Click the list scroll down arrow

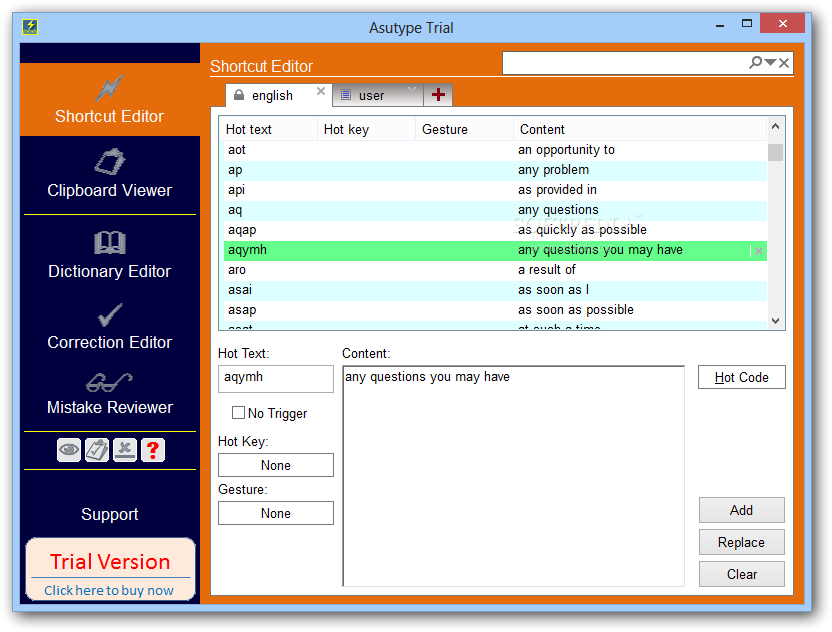pyautogui.click(x=775, y=321)
